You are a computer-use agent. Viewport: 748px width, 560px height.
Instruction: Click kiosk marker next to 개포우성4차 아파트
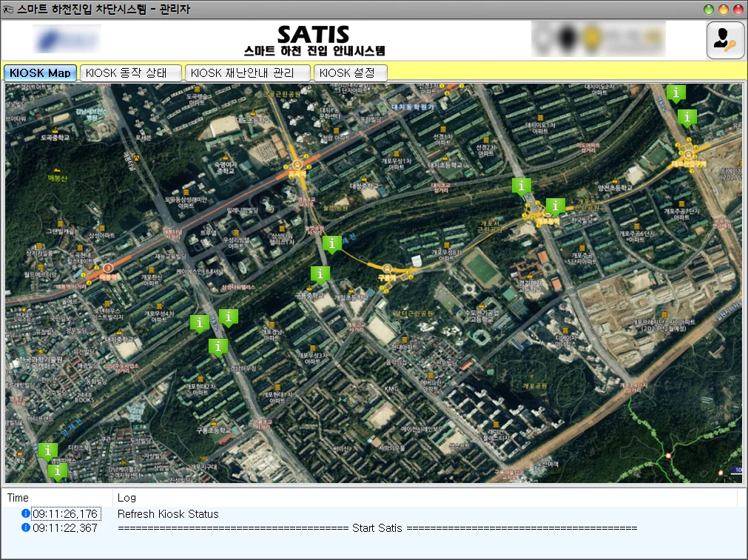pyautogui.click(x=198, y=323)
